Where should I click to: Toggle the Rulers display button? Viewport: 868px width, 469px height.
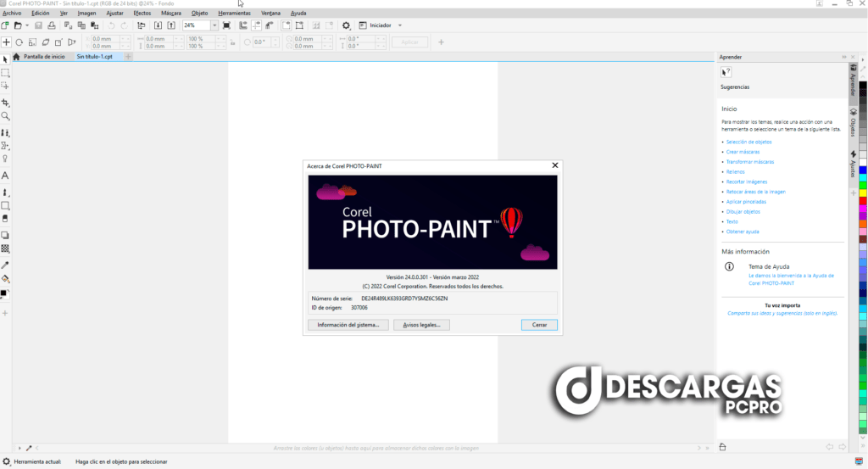(x=243, y=25)
